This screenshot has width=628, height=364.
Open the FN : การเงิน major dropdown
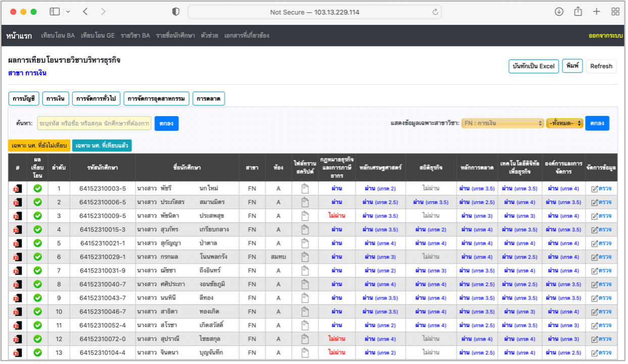pyautogui.click(x=502, y=123)
